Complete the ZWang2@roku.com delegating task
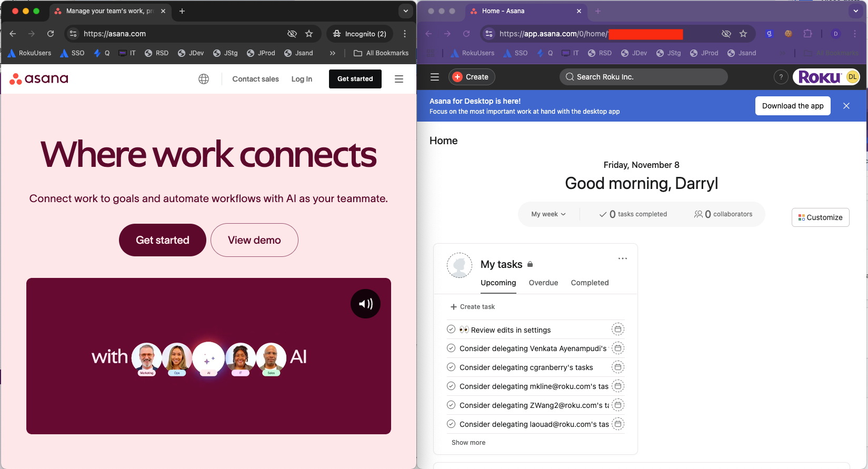 click(x=451, y=405)
